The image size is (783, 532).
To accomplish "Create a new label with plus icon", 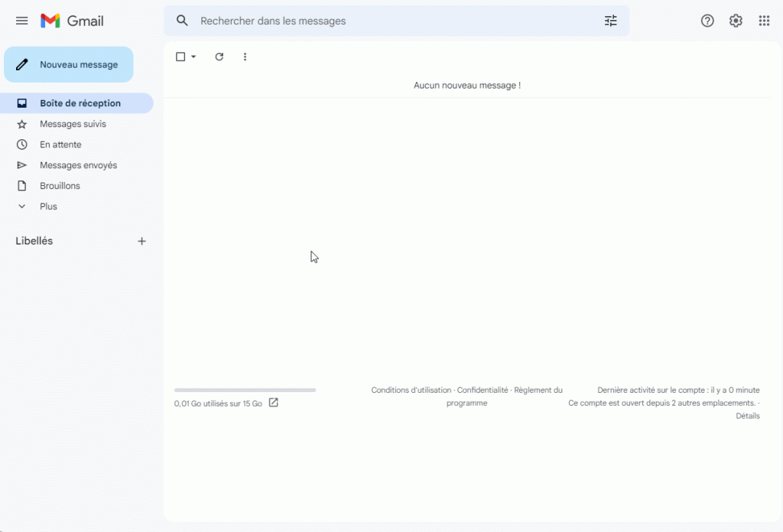I will click(x=141, y=242).
